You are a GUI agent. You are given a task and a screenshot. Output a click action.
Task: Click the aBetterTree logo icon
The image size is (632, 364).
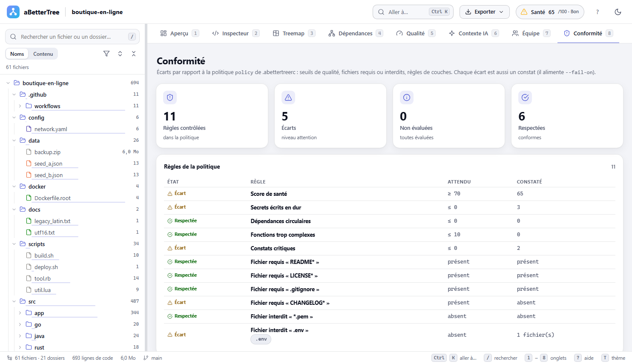click(x=13, y=12)
